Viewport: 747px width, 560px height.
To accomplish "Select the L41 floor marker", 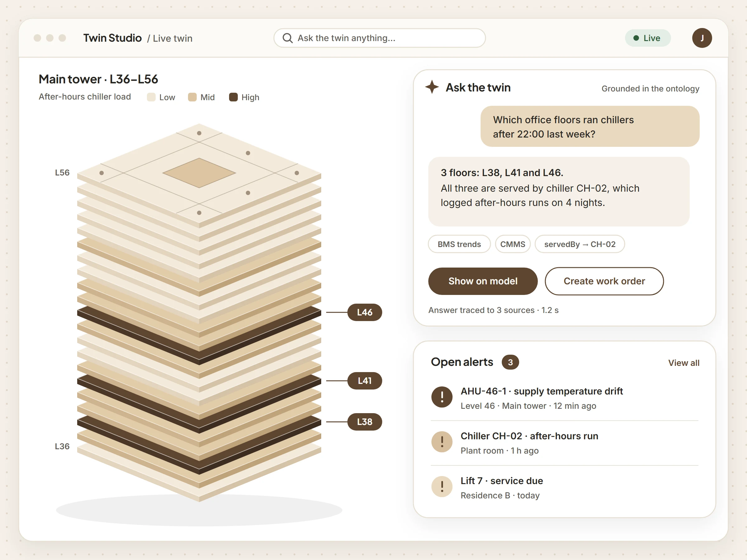I will tap(364, 381).
